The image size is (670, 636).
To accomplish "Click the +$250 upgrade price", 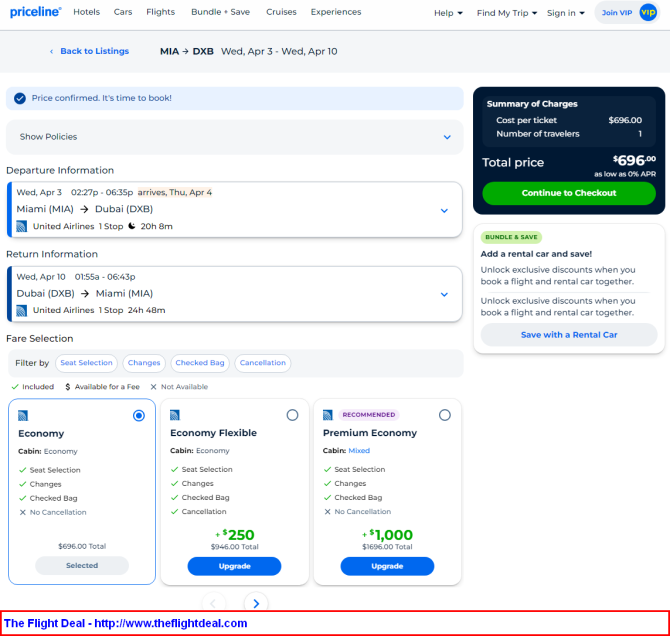I will coord(235,535).
